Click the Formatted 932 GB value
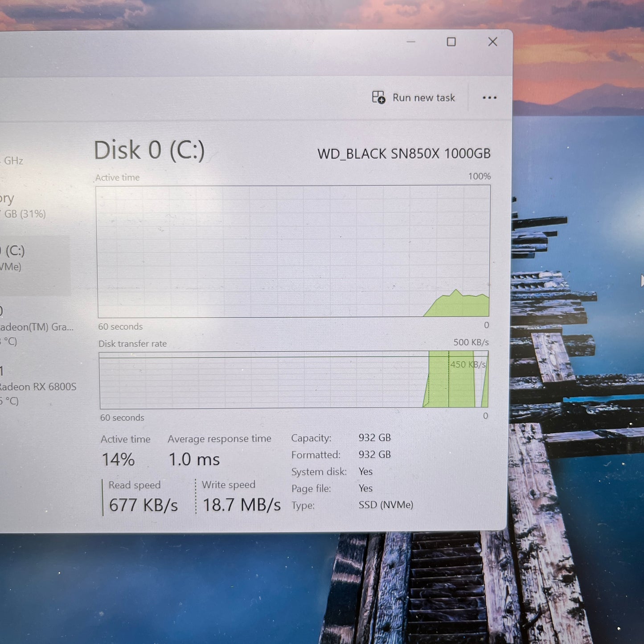The image size is (644, 644). point(374,455)
